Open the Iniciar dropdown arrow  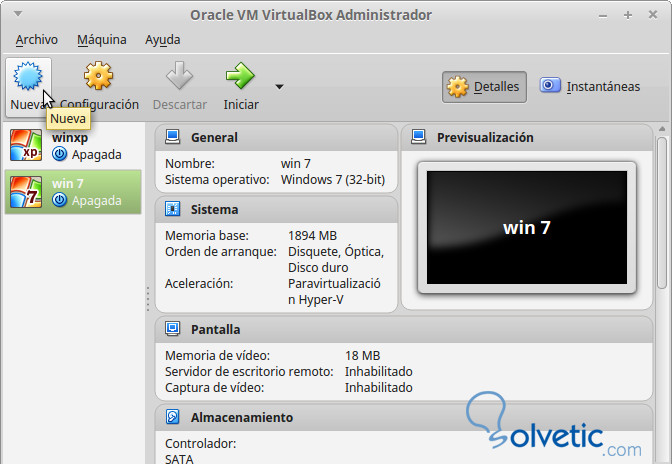(279, 87)
